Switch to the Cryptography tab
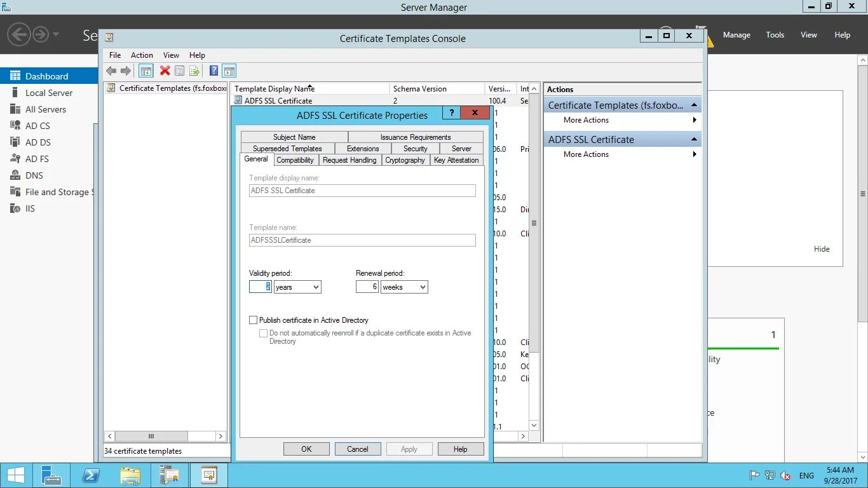868x488 pixels. pos(405,160)
